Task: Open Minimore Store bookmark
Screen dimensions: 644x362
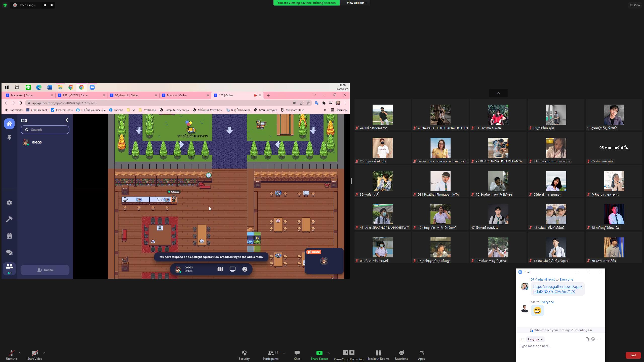Action: pos(292,110)
